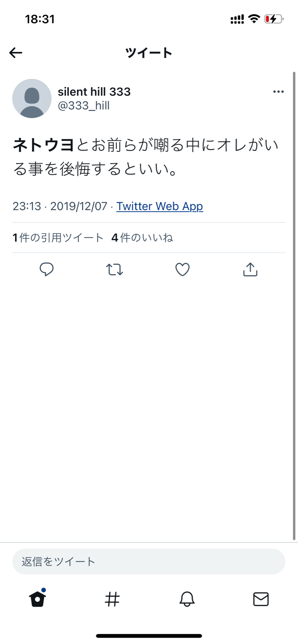Open silent hill 333 profile avatar
The width and height of the screenshot is (298, 644).
click(32, 98)
